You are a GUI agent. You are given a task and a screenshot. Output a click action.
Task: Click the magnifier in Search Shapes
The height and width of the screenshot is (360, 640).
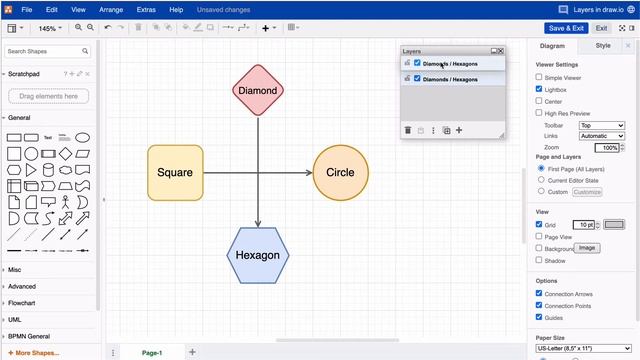pyautogui.click(x=85, y=51)
